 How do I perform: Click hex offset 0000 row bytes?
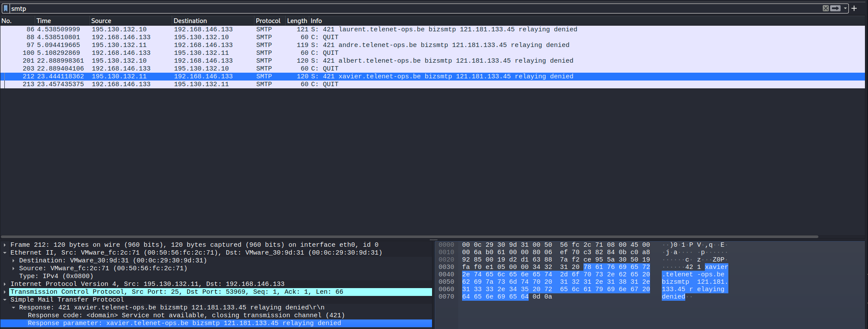click(x=556, y=245)
